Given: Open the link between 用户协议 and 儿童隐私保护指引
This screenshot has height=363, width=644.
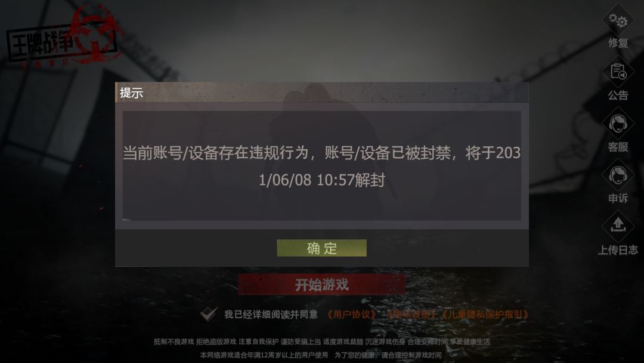Looking at the screenshot, I should 411,315.
